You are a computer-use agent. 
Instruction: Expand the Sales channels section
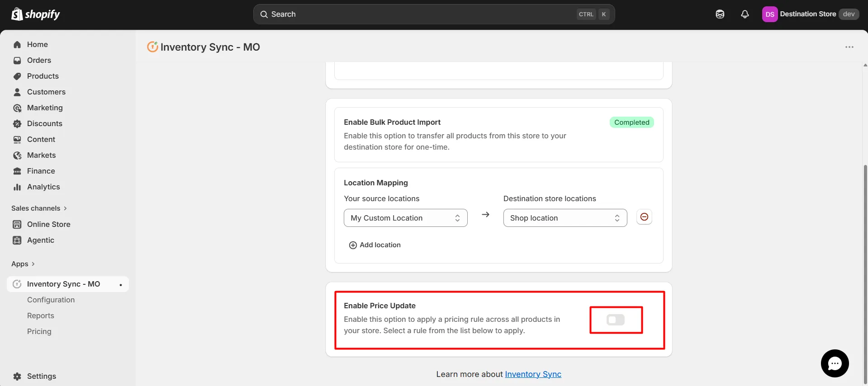pyautogui.click(x=39, y=208)
